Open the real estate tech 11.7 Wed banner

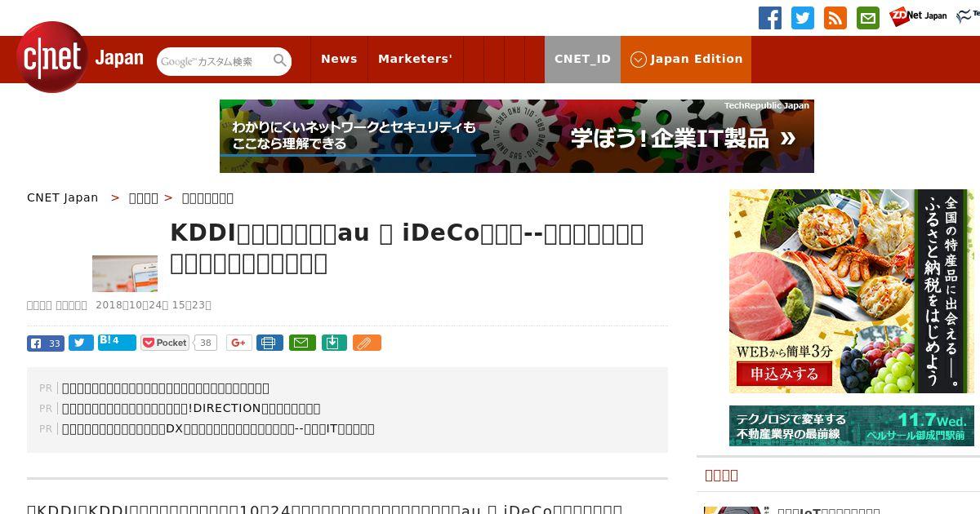point(852,426)
